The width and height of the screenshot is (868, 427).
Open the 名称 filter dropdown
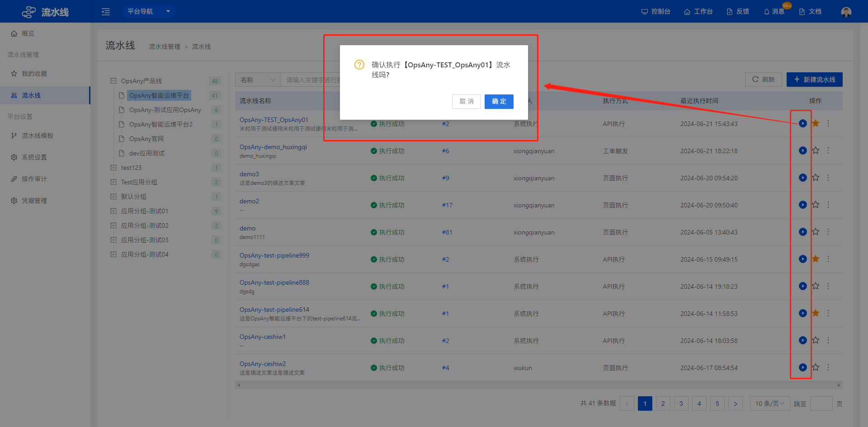(x=258, y=80)
